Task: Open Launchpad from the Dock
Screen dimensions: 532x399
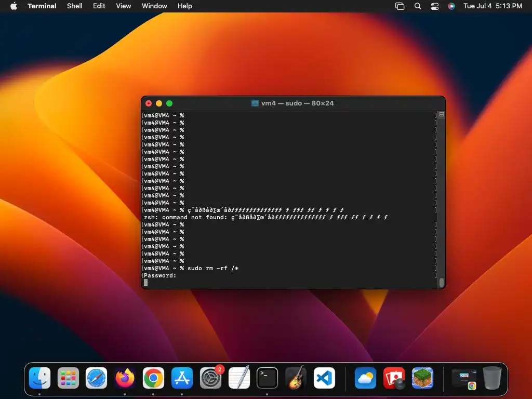Action: (68, 378)
